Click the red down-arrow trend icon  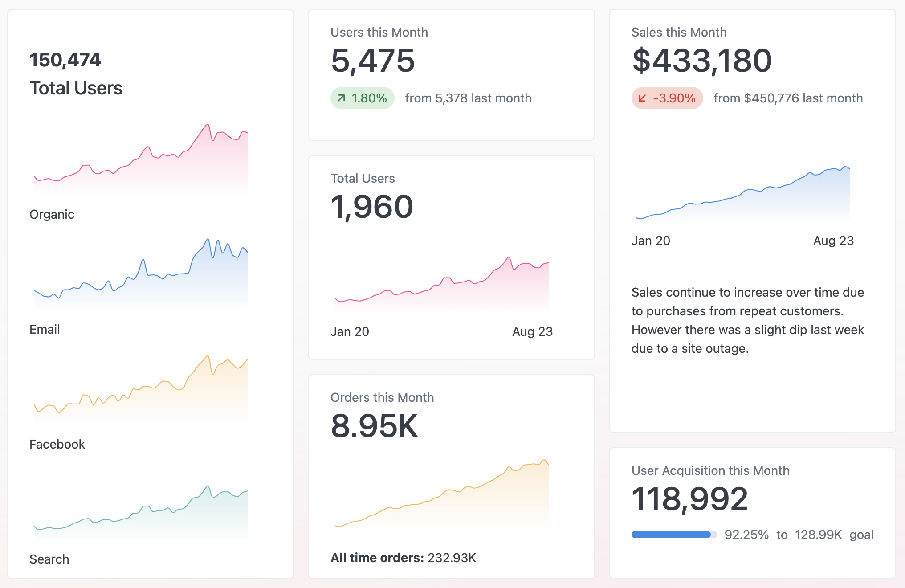(x=642, y=98)
